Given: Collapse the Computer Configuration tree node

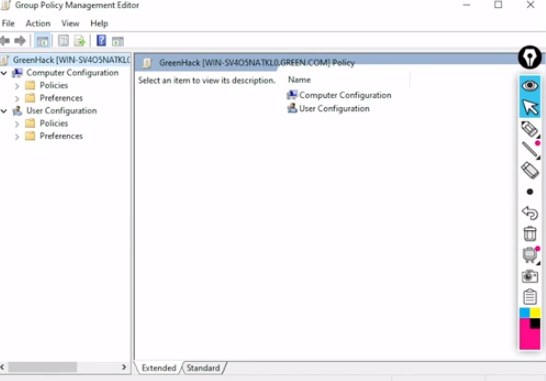Looking at the screenshot, I should pos(4,73).
